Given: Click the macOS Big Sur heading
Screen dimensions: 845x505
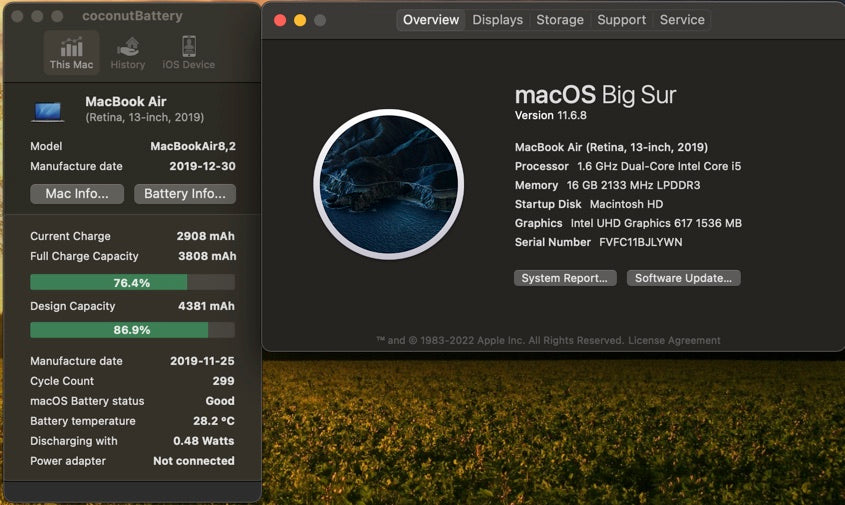Looking at the screenshot, I should pos(595,95).
